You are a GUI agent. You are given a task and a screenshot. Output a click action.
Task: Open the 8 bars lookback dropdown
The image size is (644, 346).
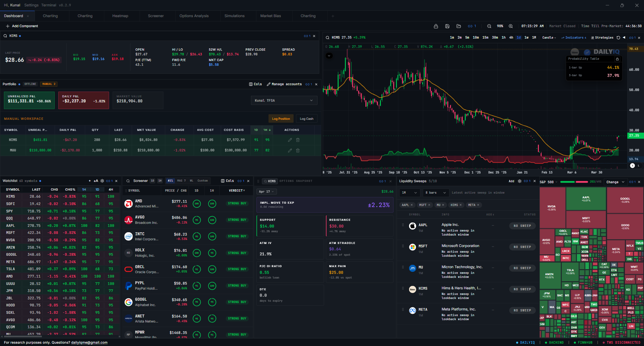tap(436, 193)
